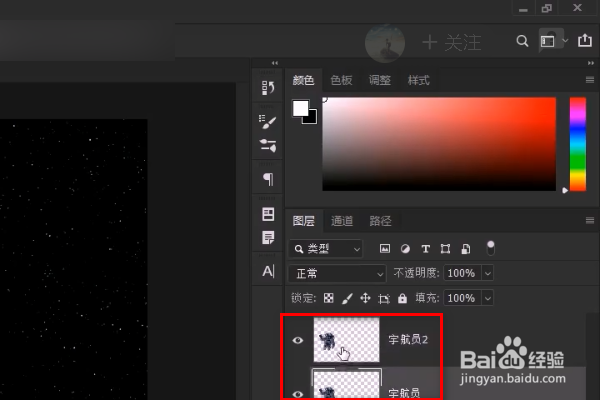The width and height of the screenshot is (600, 400).
Task: Click the share export icon
Action: 585,40
